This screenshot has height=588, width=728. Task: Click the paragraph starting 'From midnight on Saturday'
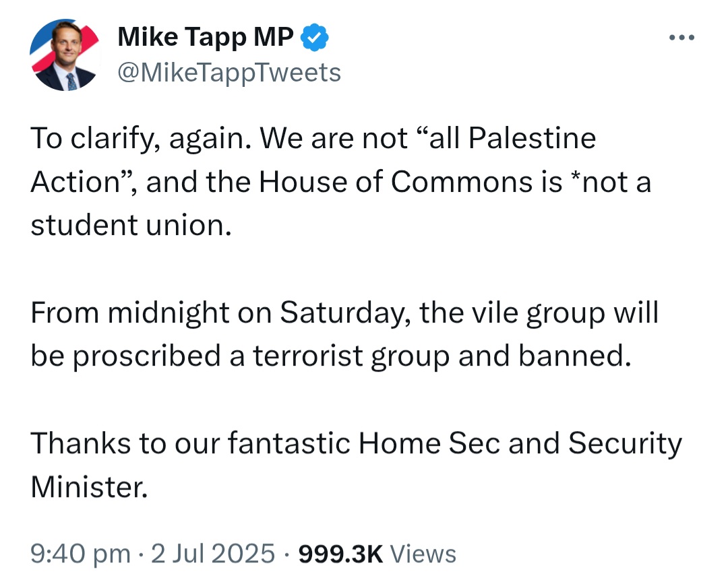(344, 334)
